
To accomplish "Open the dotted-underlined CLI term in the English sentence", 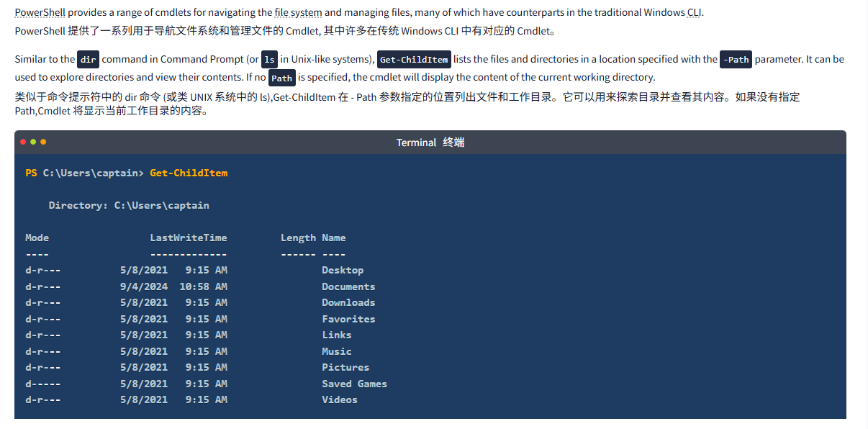I will (692, 12).
